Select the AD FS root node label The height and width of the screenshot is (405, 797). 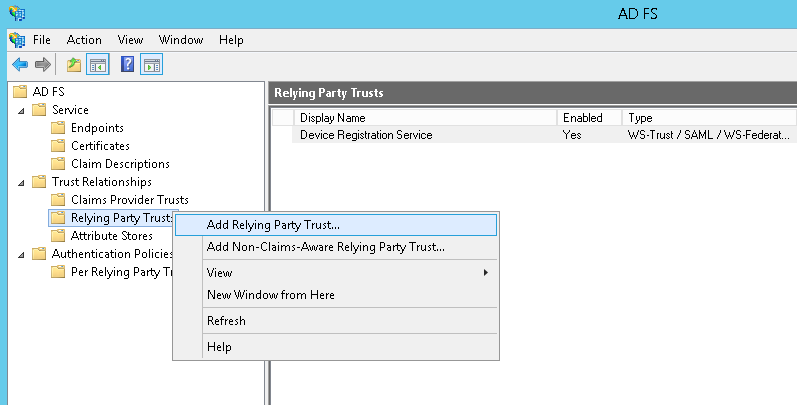(x=48, y=91)
